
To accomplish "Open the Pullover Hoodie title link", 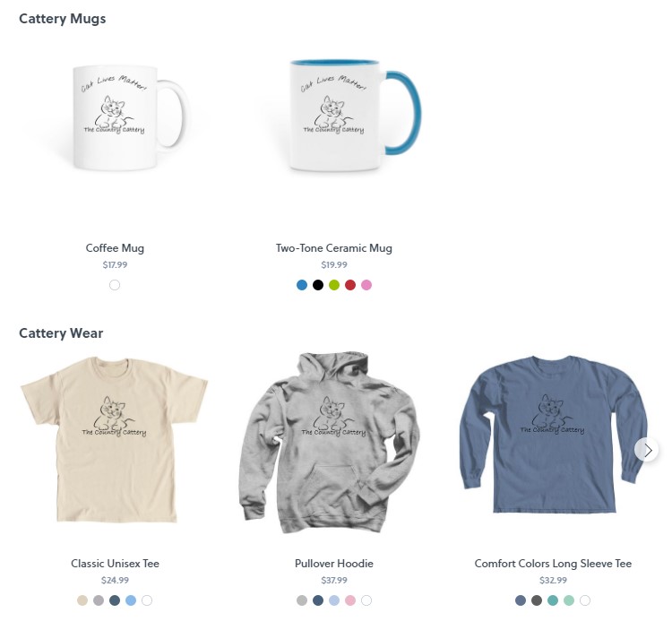I will (334, 564).
